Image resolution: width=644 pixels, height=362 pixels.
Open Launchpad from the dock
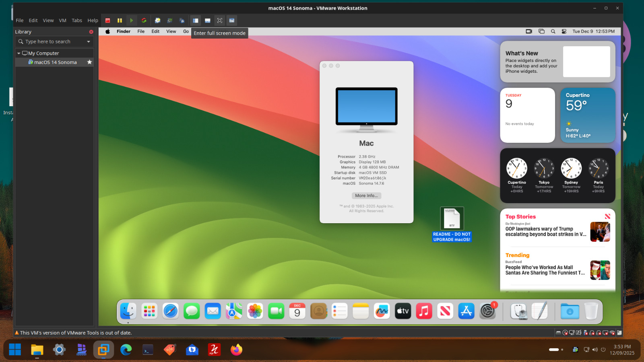(149, 311)
